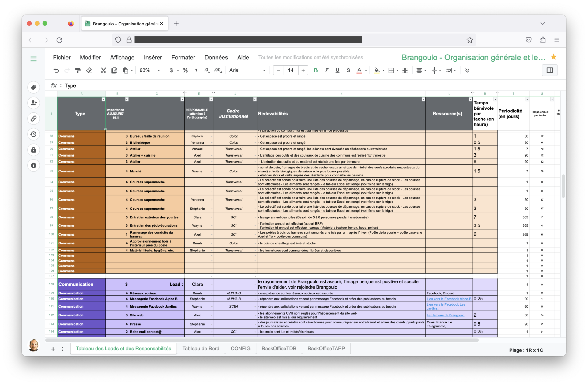Image resolution: width=588 pixels, height=385 pixels.
Task: Expand more toolbar options chevron
Action: pyautogui.click(x=467, y=70)
